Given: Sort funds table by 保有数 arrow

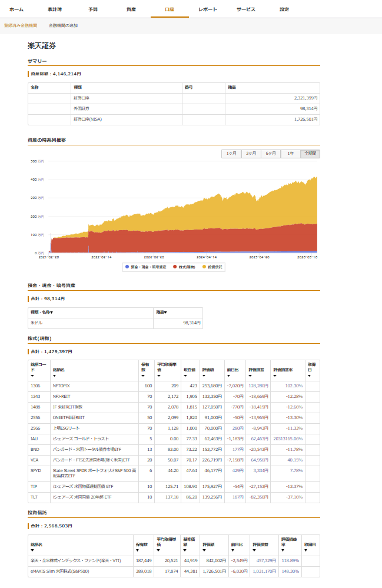Looking at the screenshot, I should click(137, 550).
